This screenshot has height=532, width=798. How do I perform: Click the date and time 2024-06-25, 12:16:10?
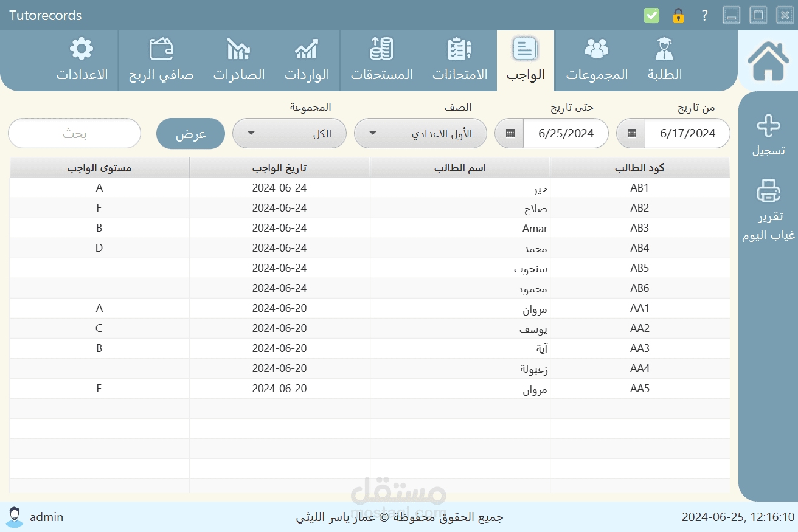(x=738, y=517)
